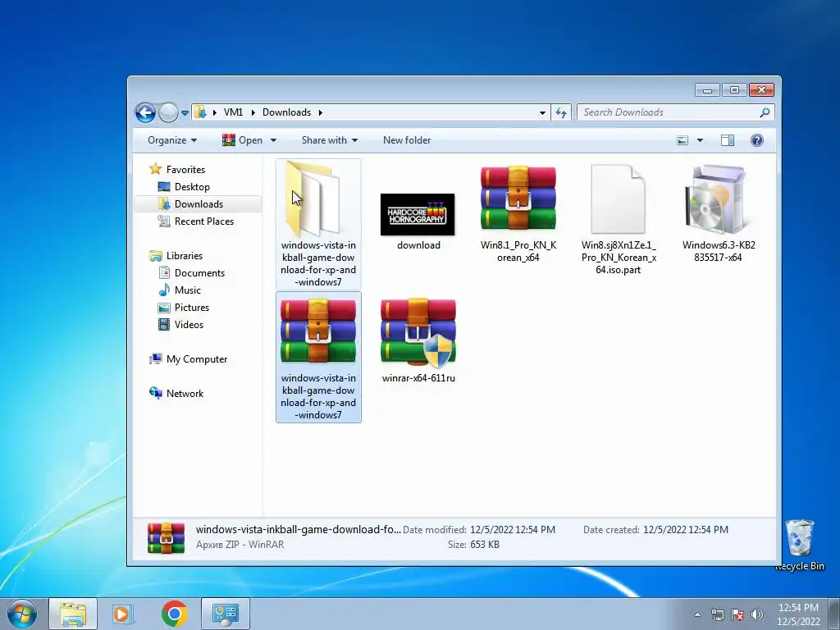This screenshot has height=630, width=840.
Task: Open Recent Places in Favorites
Action: pos(203,221)
